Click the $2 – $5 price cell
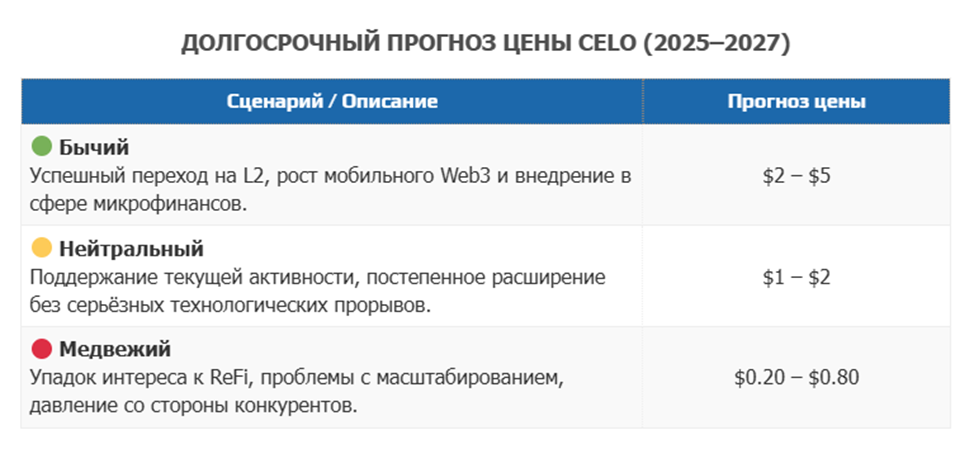The height and width of the screenshot is (449, 974). coord(796,176)
